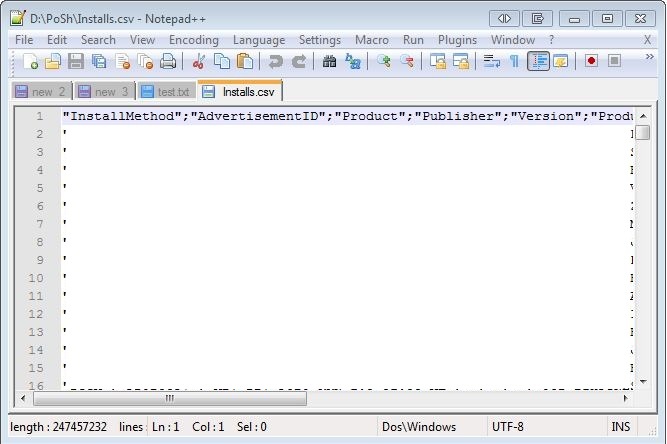Paste from clipboard with Paste icon
Viewport: 667px width, 444px height.
click(245, 61)
